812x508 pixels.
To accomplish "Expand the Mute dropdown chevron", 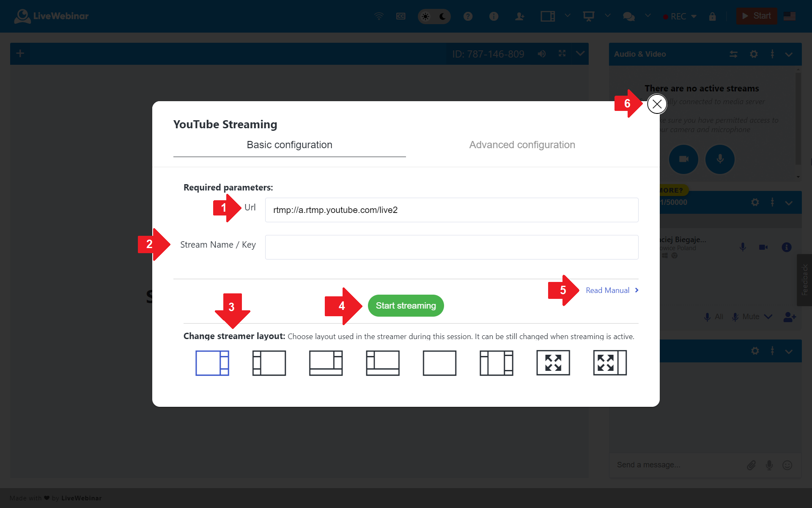I will click(768, 317).
